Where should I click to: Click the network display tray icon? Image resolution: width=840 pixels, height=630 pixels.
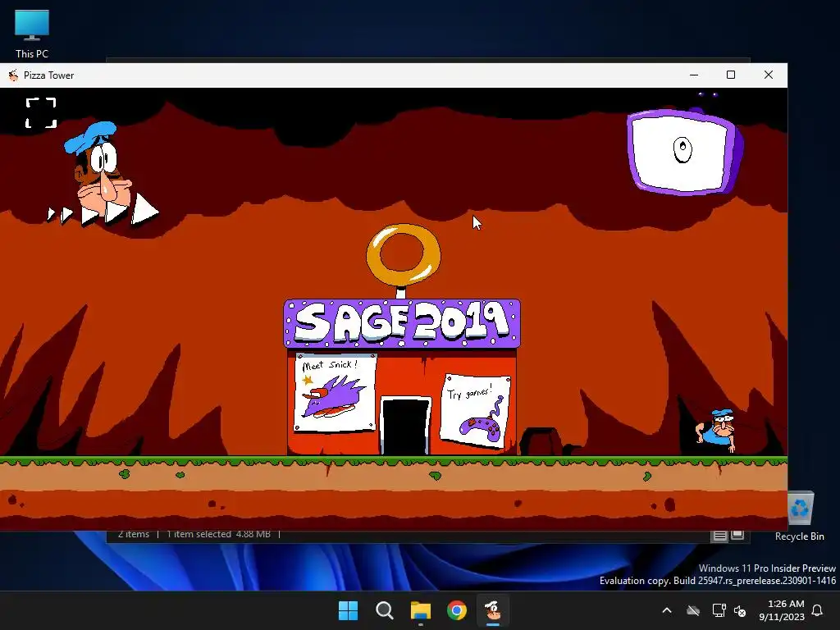tap(719, 610)
